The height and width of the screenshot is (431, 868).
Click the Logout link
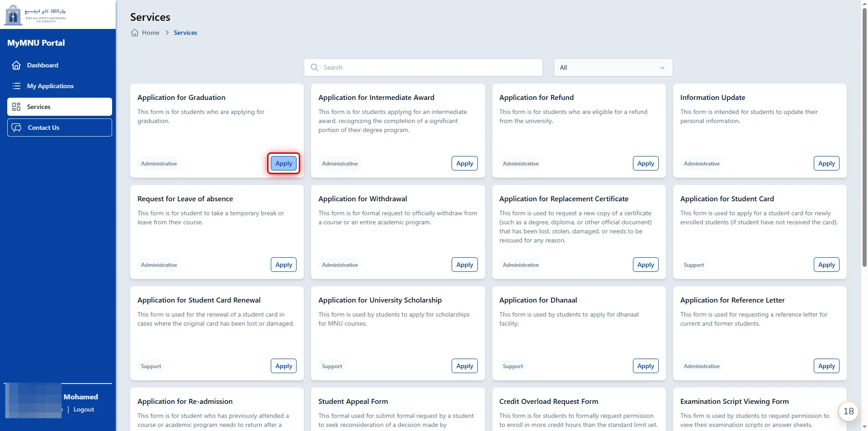[x=84, y=409]
